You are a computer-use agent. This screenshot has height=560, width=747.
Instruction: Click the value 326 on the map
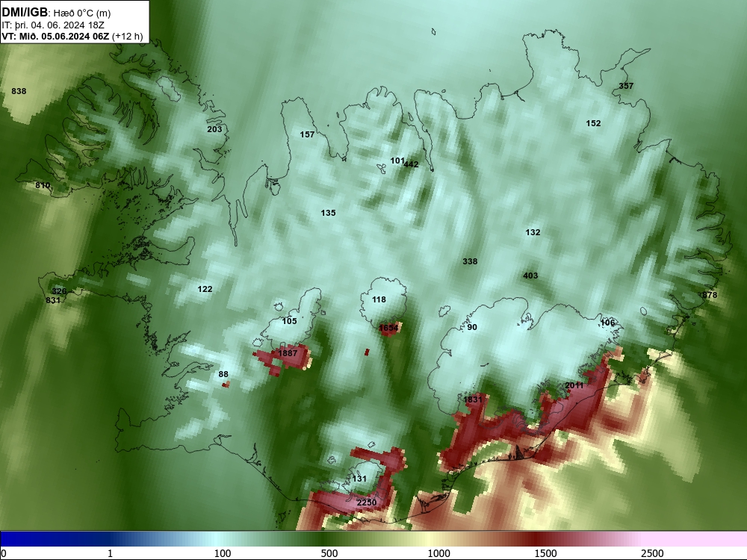59,291
